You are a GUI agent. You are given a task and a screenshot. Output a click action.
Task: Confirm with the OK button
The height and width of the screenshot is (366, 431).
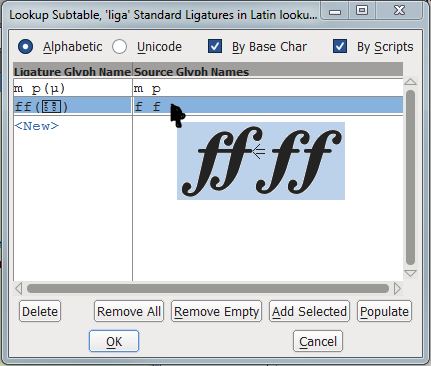click(114, 341)
